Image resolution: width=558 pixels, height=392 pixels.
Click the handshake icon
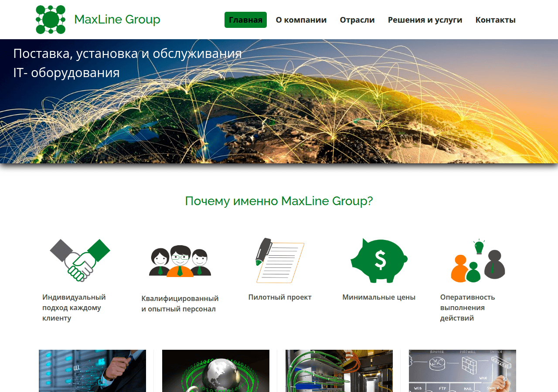coord(80,260)
